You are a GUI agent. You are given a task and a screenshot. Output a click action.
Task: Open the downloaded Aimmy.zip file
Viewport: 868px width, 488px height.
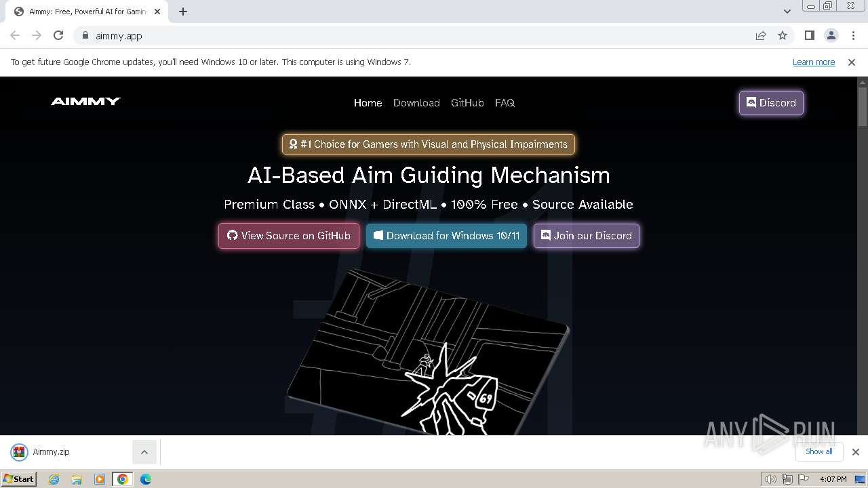coord(52,452)
